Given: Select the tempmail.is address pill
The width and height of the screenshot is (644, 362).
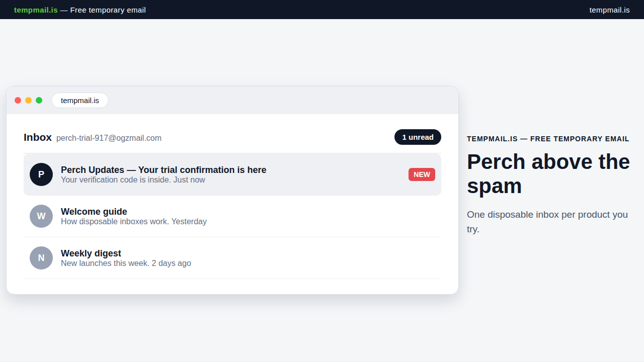Looking at the screenshot, I should 80,100.
